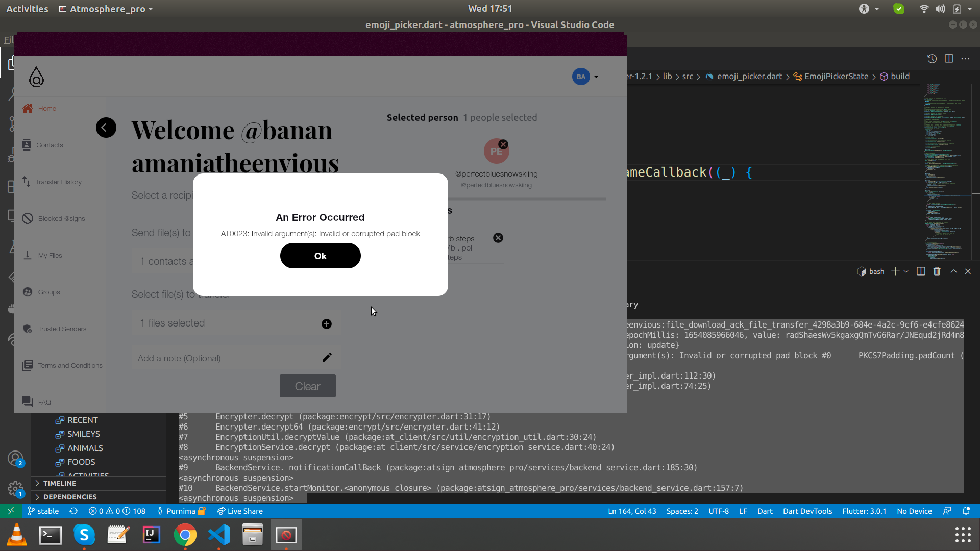
Task: Open a new terminal with the plus icon
Action: point(895,271)
